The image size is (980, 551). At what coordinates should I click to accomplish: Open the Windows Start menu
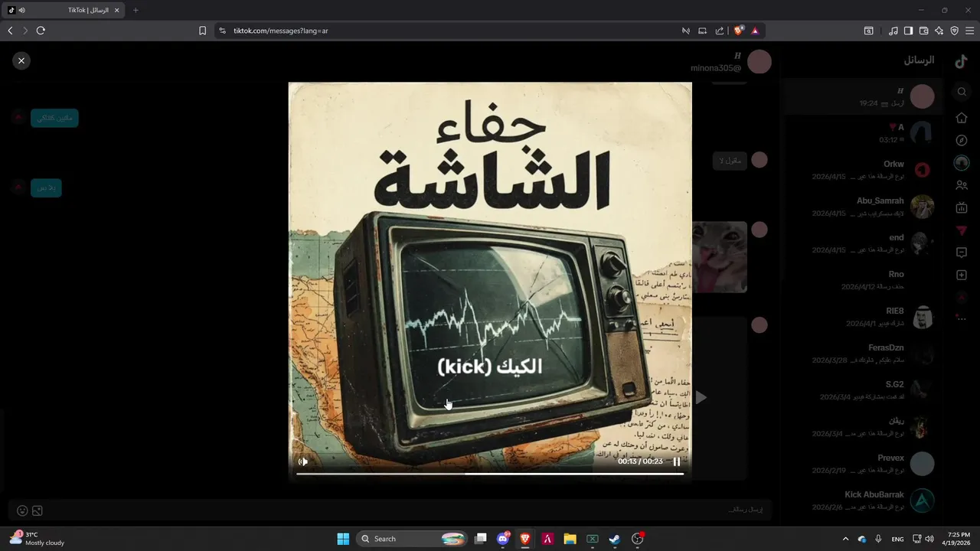(x=343, y=539)
